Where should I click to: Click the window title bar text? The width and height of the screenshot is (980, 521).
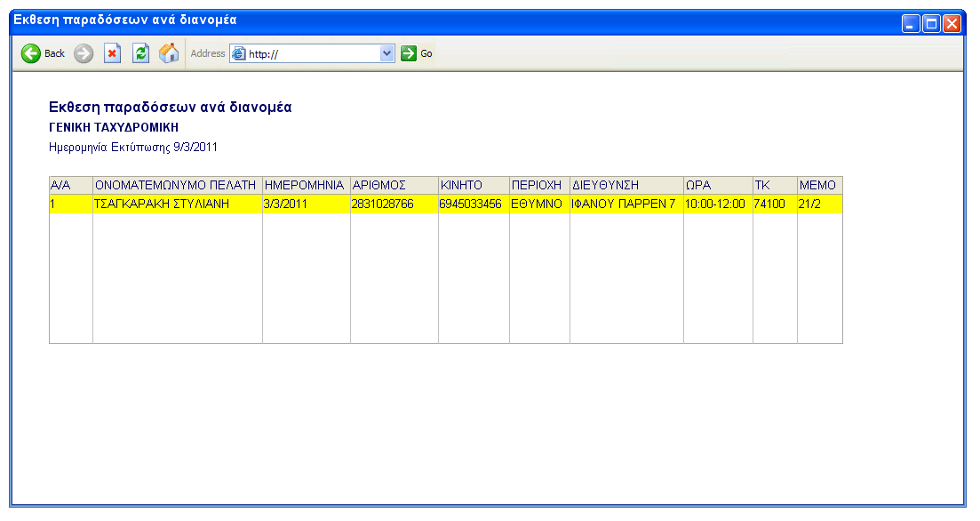(125, 20)
